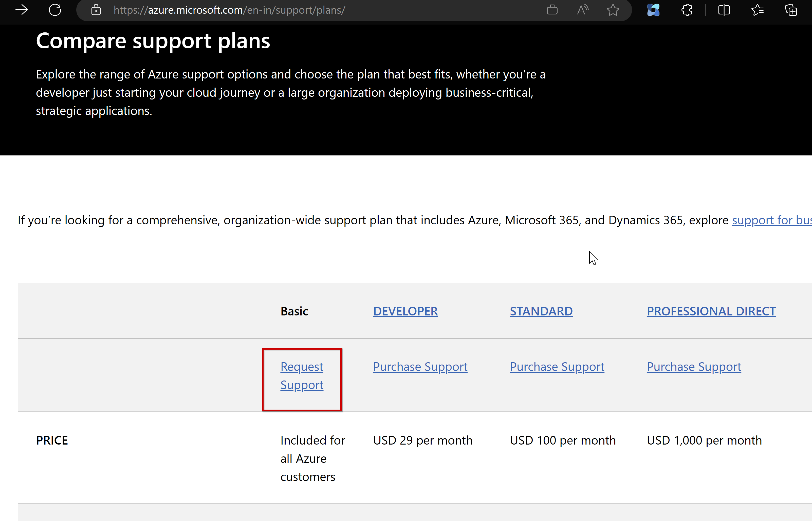The image size is (812, 521).
Task: Click Purchase Support under STANDARD
Action: tap(557, 367)
